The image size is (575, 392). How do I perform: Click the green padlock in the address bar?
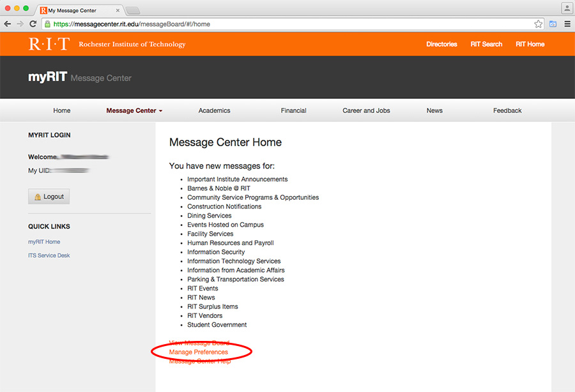(47, 24)
